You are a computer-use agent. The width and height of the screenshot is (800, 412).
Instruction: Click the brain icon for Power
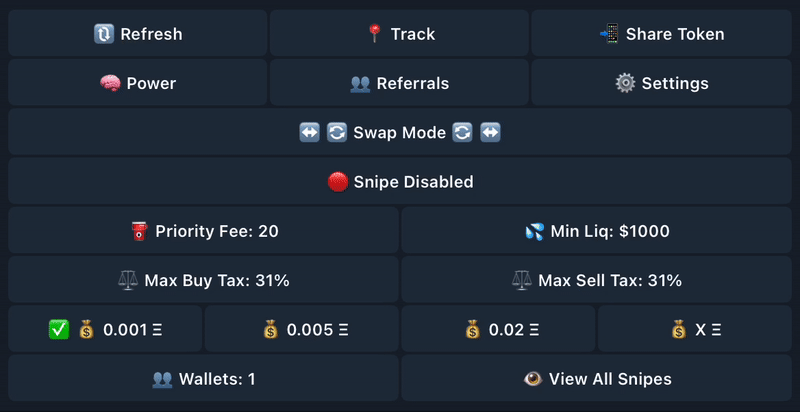click(x=110, y=83)
